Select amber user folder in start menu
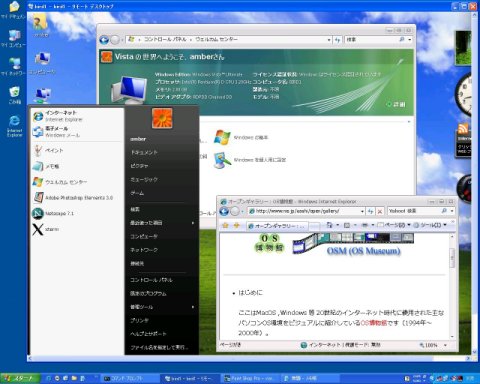The width and height of the screenshot is (480, 384). [138, 139]
